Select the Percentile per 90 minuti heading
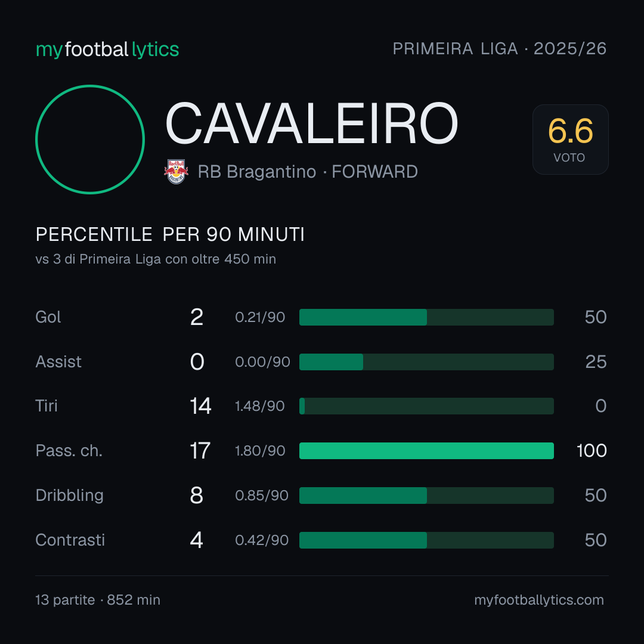This screenshot has width=644, height=644. click(170, 234)
